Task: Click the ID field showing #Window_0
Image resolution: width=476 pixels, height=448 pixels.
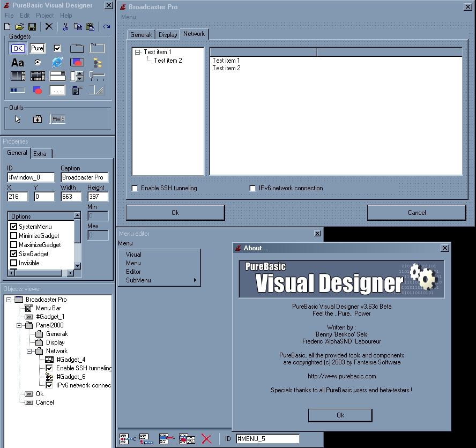Action: pos(31,177)
